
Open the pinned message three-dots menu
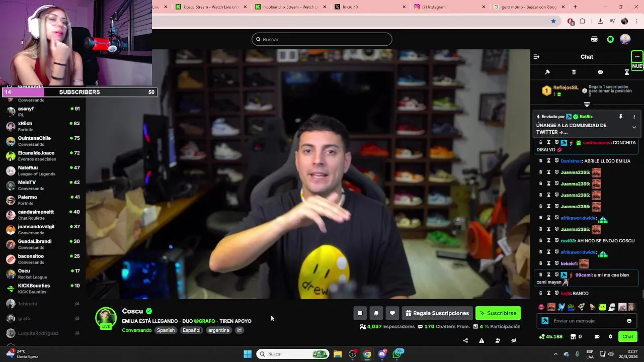tap(634, 117)
